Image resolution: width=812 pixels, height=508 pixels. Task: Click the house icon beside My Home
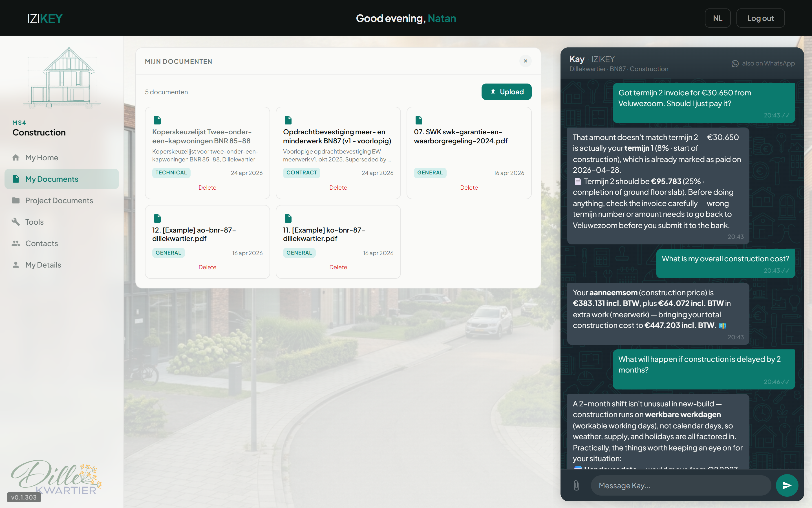(x=16, y=157)
